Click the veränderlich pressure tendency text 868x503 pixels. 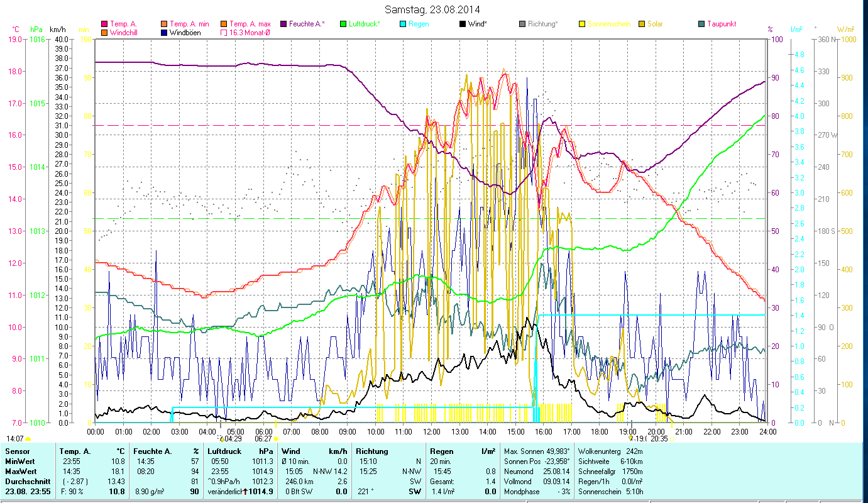click(224, 492)
